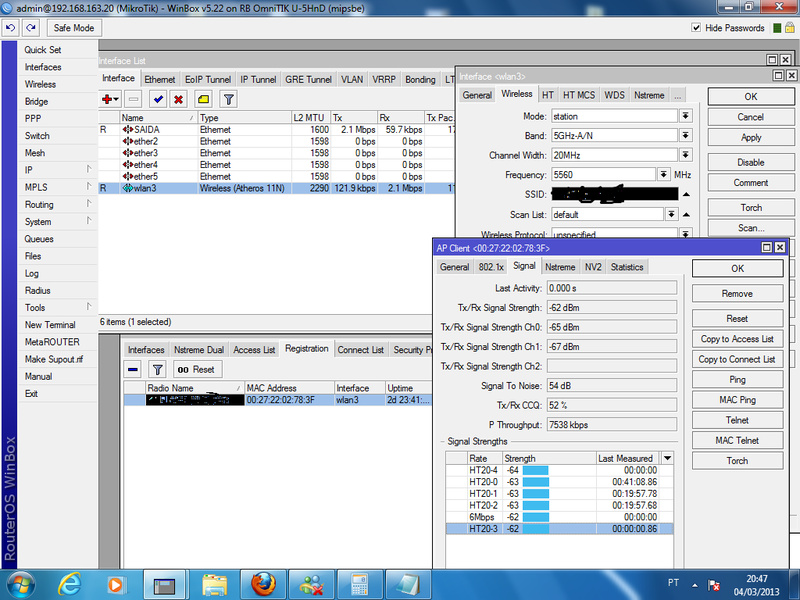Launch Internet Explorer from taskbar

(x=69, y=585)
